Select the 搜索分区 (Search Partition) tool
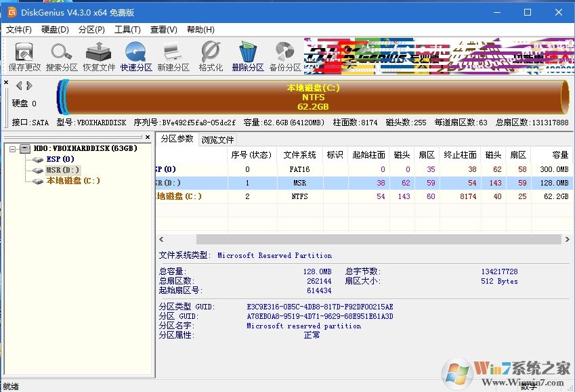The image size is (575, 392). point(61,55)
